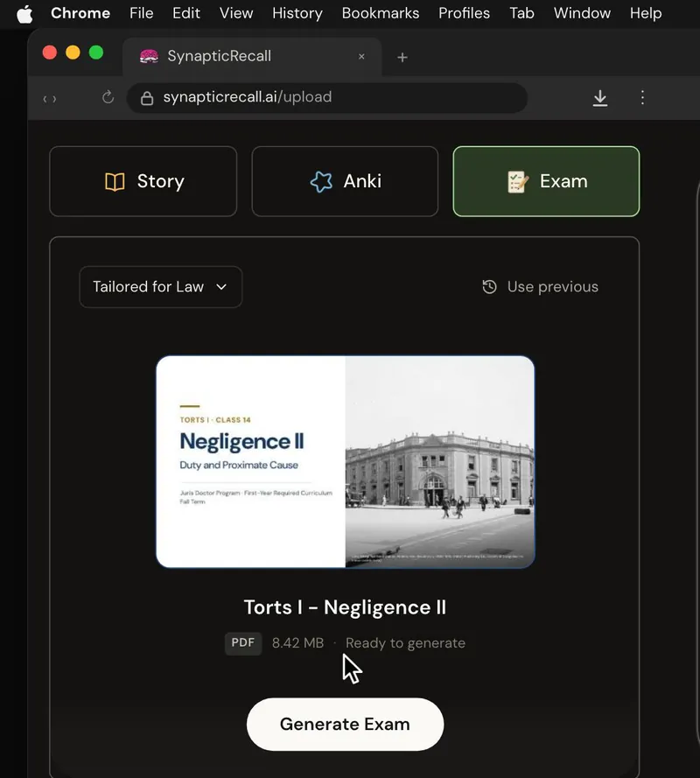Click Generate Exam

coord(346,725)
